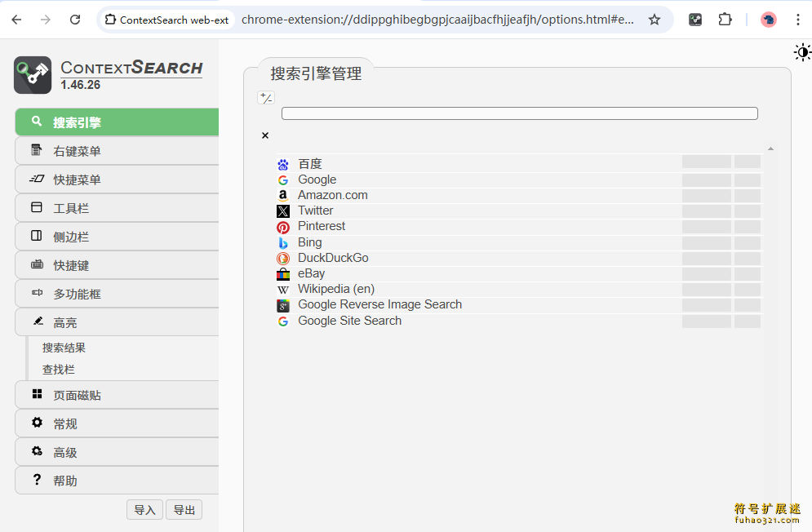Click the ContextSearch logo icon

[x=33, y=75]
